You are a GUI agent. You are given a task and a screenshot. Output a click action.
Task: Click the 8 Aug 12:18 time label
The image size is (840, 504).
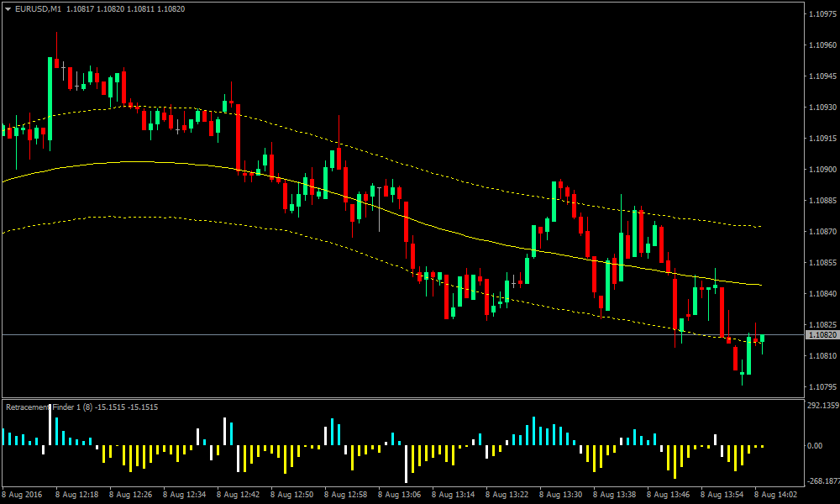click(x=76, y=493)
